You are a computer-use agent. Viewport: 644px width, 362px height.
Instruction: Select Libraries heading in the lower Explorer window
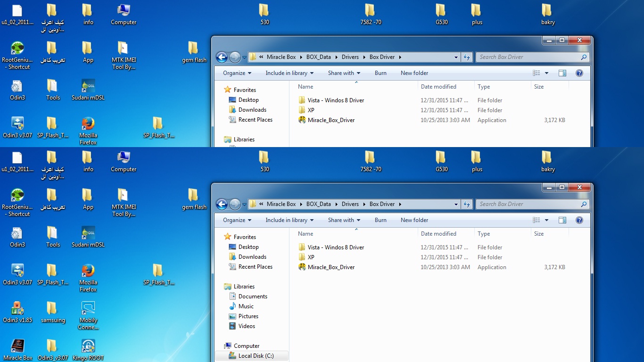[x=239, y=287]
